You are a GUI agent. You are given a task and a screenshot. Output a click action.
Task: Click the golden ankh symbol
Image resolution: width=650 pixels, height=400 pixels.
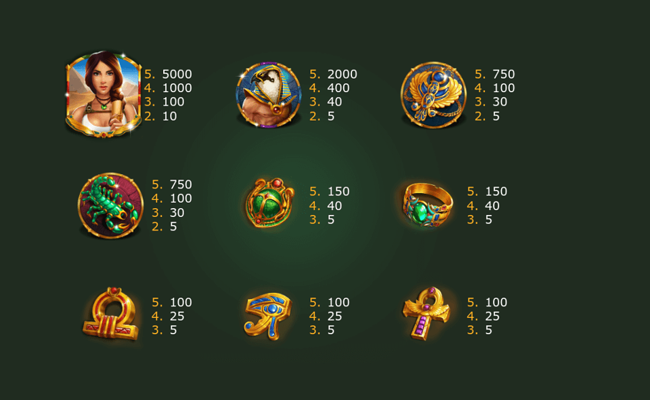pos(427,313)
